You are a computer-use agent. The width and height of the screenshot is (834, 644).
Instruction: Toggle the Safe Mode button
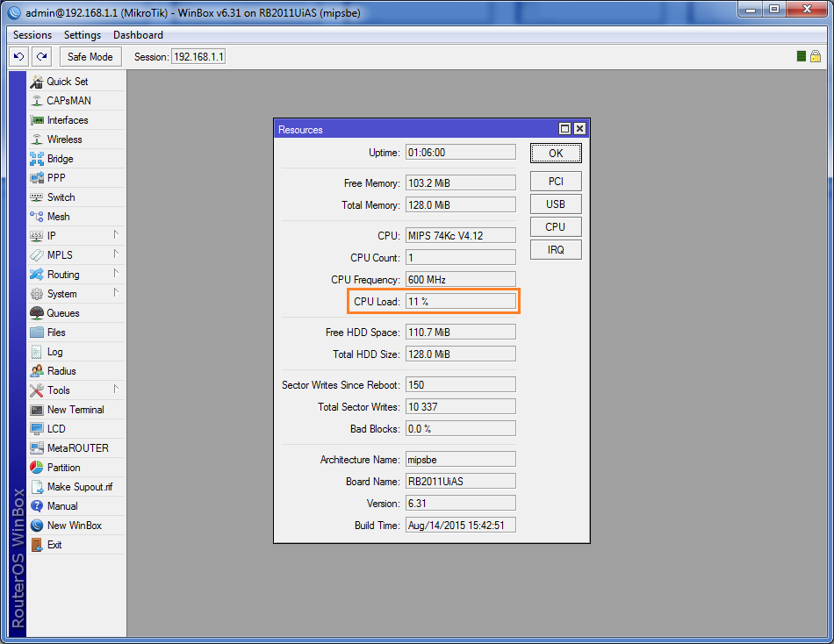click(x=90, y=56)
